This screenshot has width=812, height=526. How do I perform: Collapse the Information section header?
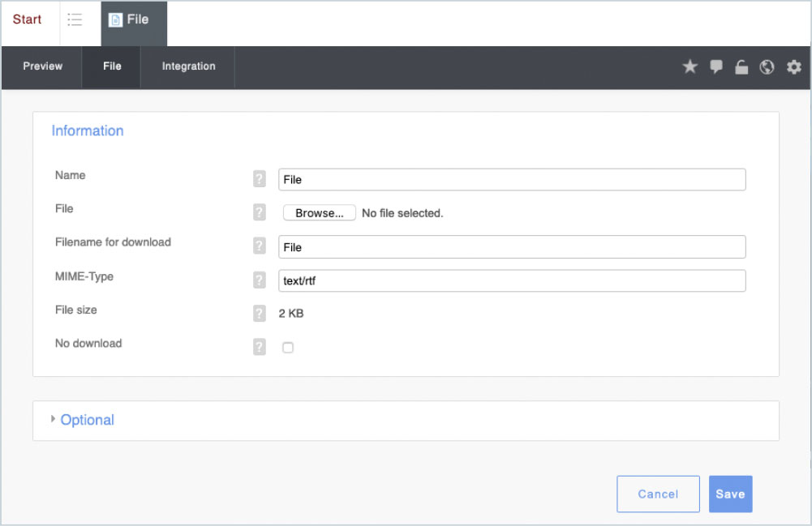click(x=88, y=130)
